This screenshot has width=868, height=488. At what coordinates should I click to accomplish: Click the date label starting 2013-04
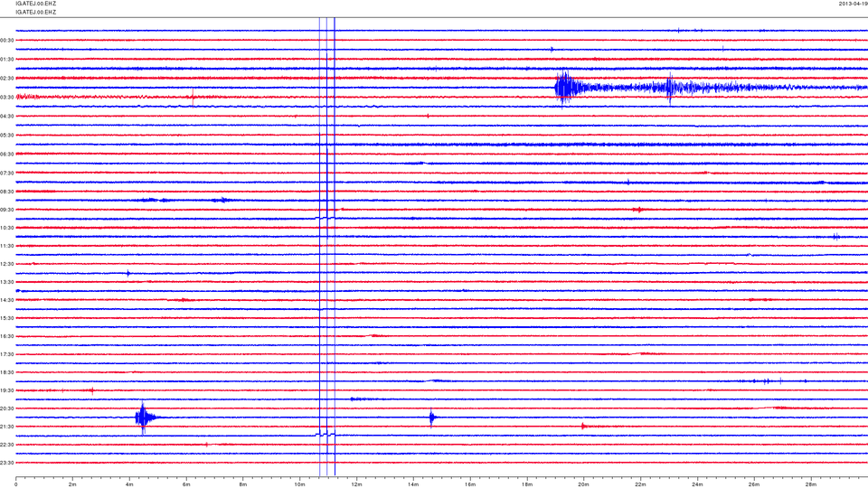pyautogui.click(x=853, y=4)
